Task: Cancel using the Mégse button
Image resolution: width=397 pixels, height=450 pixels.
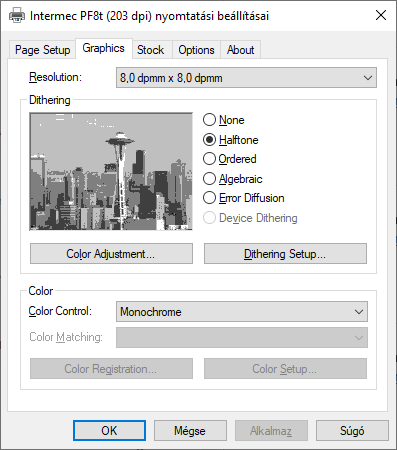Action: 190,431
